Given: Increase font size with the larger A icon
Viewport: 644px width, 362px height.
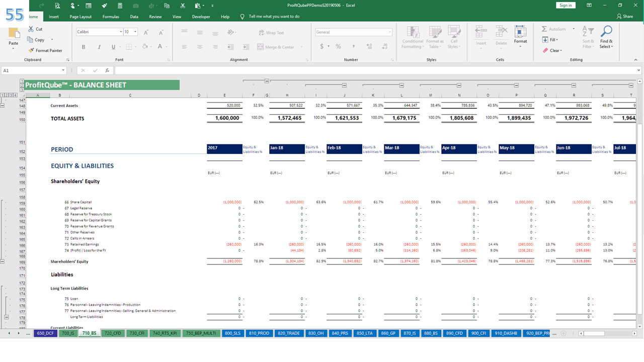Looking at the screenshot, I should click(146, 32).
